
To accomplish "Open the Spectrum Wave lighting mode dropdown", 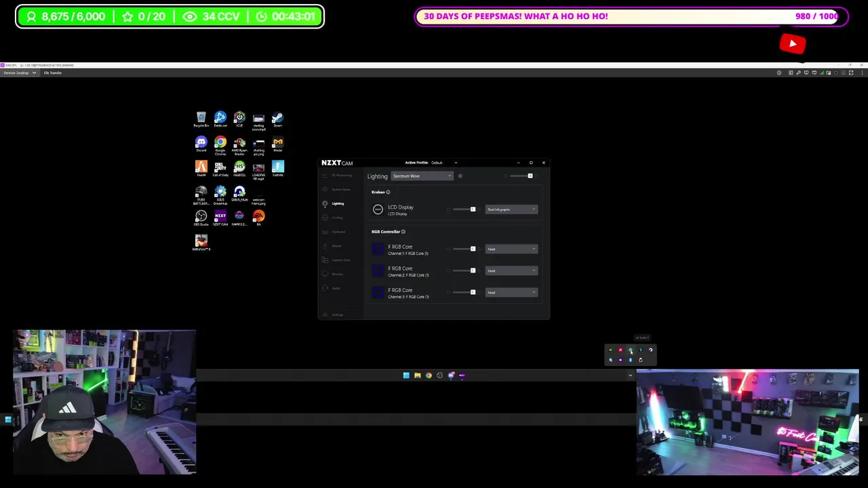I will click(422, 176).
